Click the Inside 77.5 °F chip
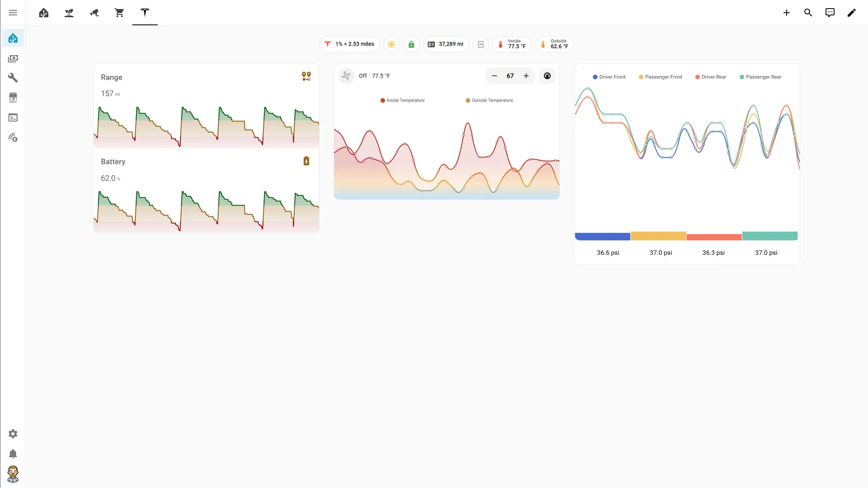The width and height of the screenshot is (868, 488). tap(512, 44)
